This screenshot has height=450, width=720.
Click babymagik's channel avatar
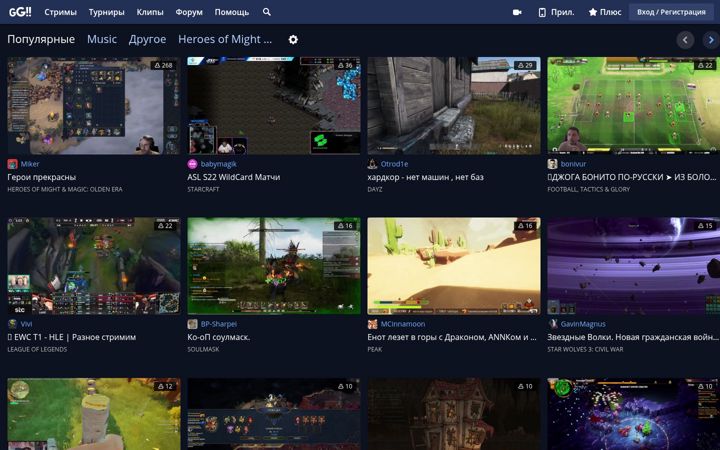192,164
